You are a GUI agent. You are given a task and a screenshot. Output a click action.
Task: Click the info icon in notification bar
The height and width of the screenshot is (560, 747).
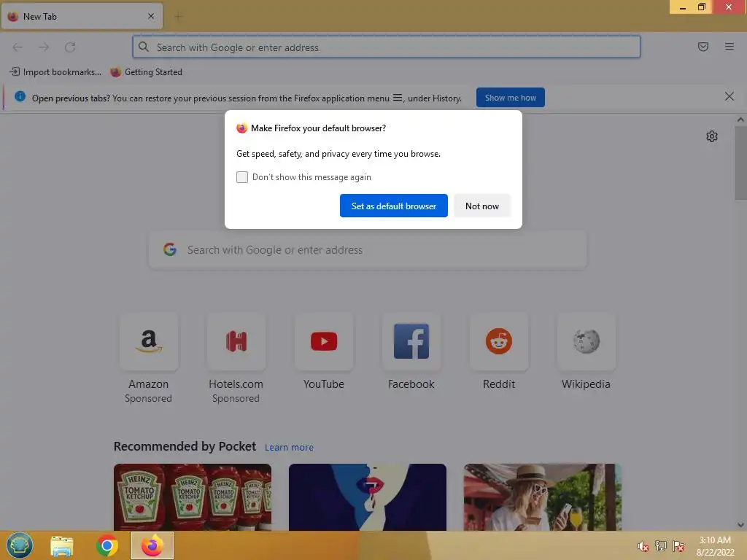click(20, 97)
